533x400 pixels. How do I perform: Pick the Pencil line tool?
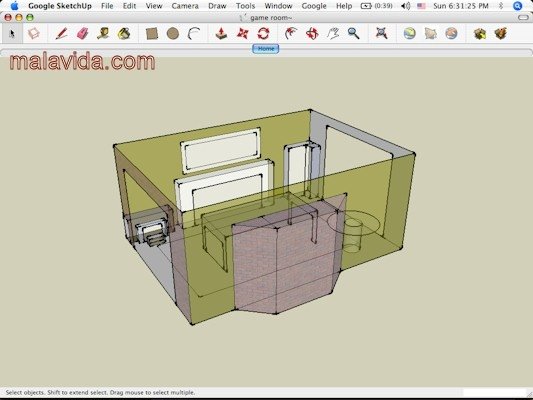[61, 34]
